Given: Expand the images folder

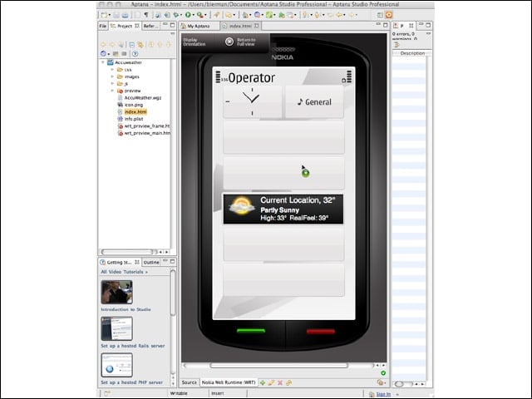Looking at the screenshot, I should [x=112, y=76].
